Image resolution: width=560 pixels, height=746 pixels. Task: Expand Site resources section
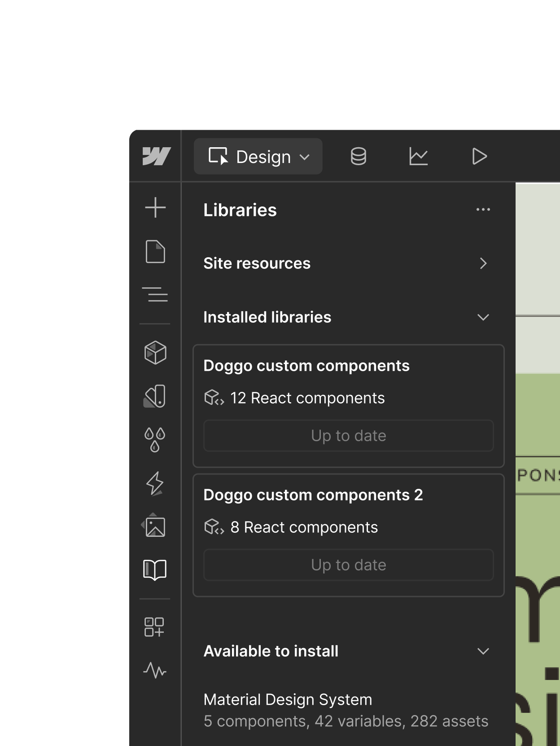point(483,263)
